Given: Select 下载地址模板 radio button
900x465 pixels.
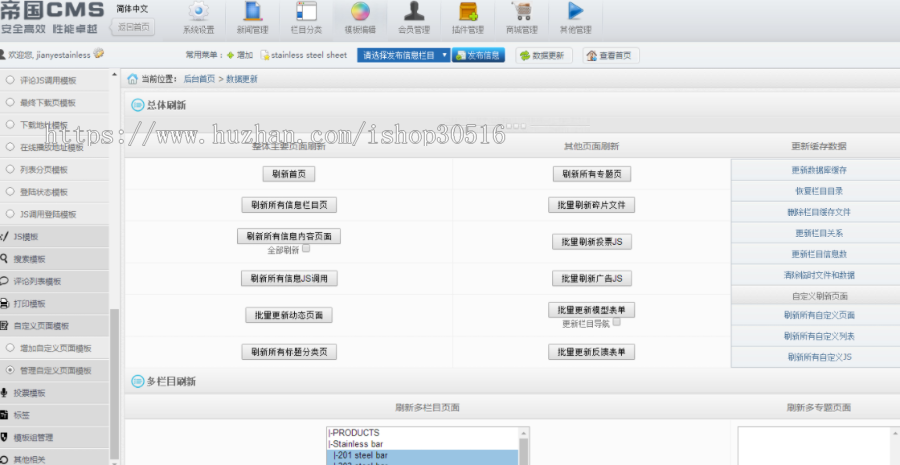Looking at the screenshot, I should point(10,125).
